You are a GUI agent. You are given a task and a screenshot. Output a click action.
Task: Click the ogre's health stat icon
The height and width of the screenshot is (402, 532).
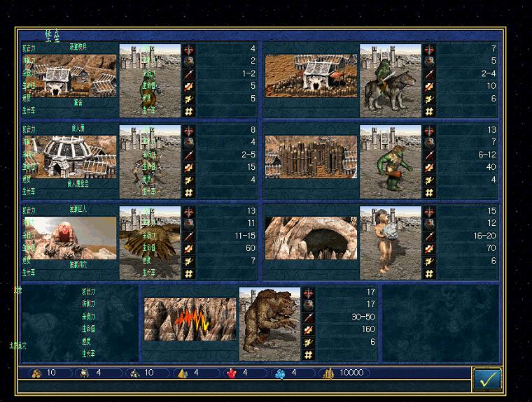pos(429,168)
